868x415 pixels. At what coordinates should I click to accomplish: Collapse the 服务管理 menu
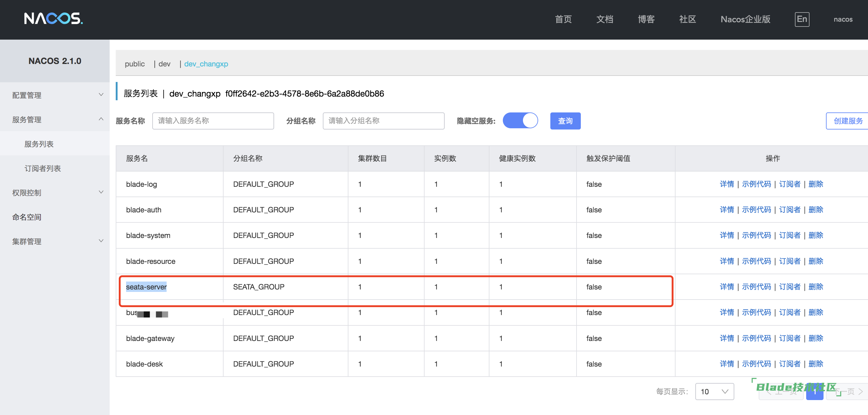click(x=55, y=119)
